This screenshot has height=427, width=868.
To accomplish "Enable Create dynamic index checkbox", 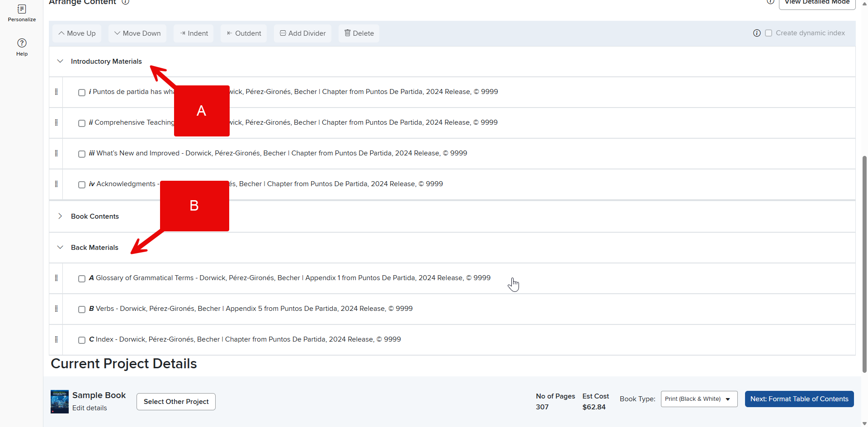I will point(769,33).
